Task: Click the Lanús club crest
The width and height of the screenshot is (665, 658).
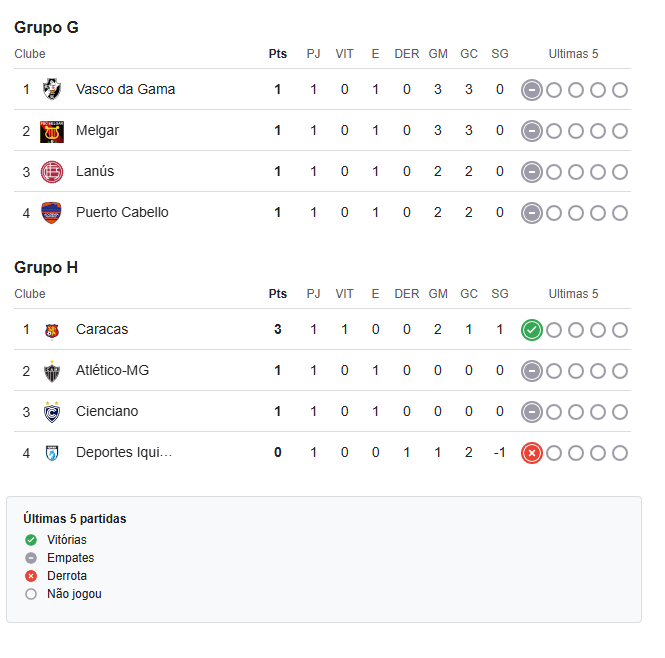Action: point(52,172)
